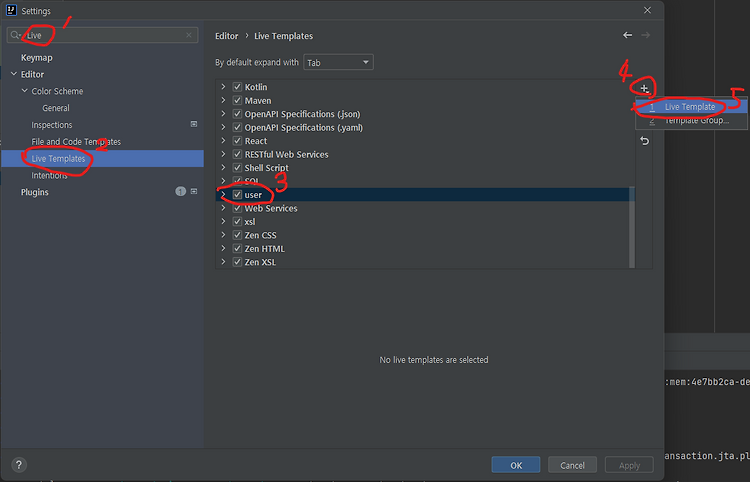Focus the settings search input field
The width and height of the screenshot is (750, 482).
click(103, 35)
